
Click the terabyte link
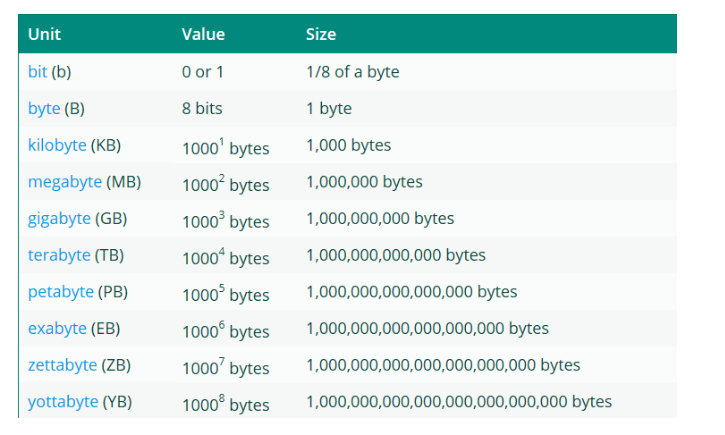59,255
